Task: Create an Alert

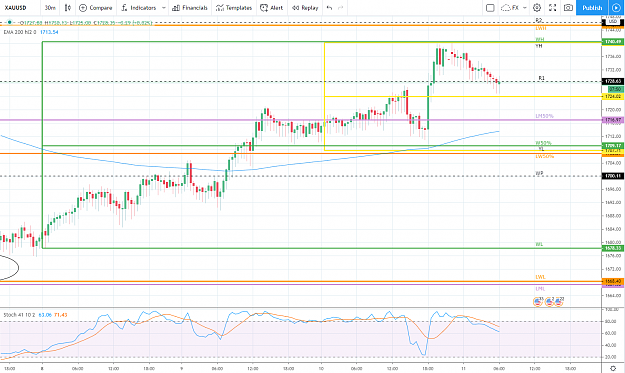Action: pos(271,8)
